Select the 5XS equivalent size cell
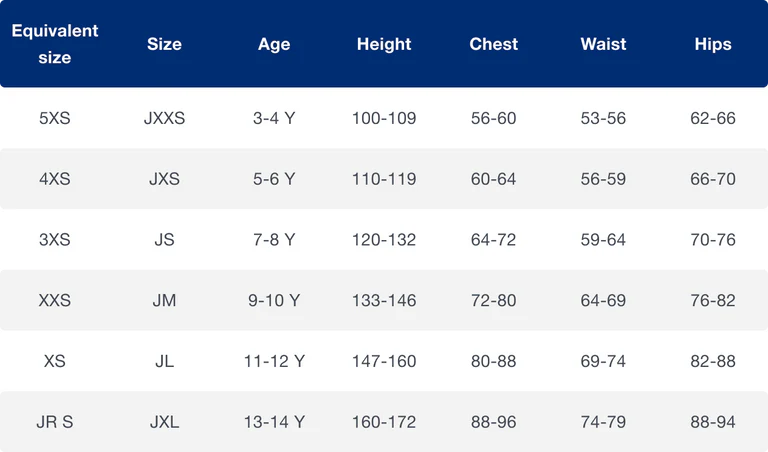This screenshot has height=452, width=768. (x=55, y=118)
